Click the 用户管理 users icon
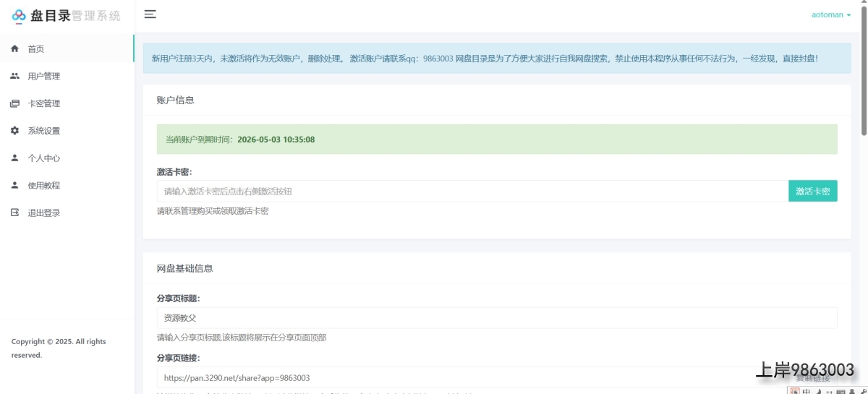The image size is (868, 394). 14,77
